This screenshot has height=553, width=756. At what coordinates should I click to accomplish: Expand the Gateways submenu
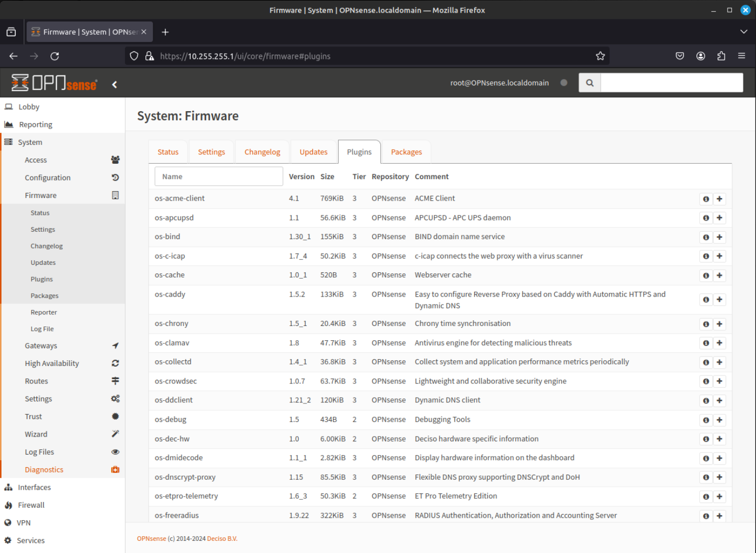(63, 346)
